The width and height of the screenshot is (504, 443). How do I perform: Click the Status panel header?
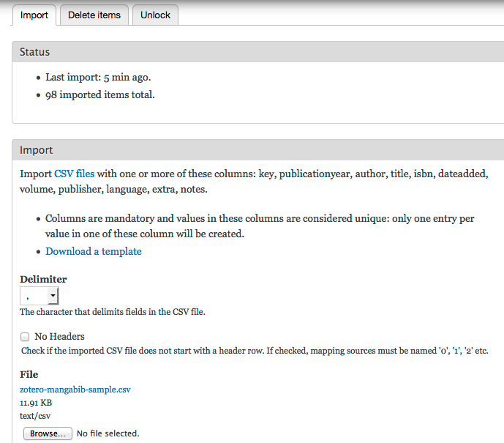coord(257,52)
